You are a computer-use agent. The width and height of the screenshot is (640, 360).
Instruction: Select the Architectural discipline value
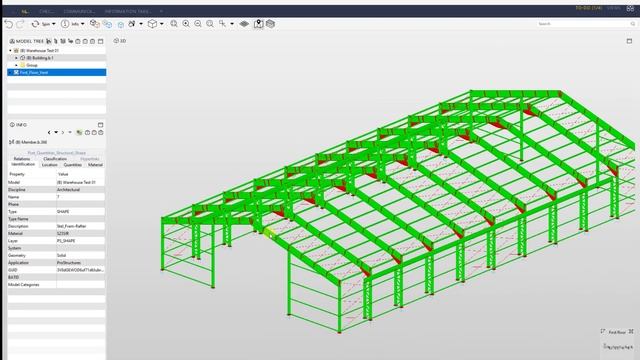click(80, 190)
